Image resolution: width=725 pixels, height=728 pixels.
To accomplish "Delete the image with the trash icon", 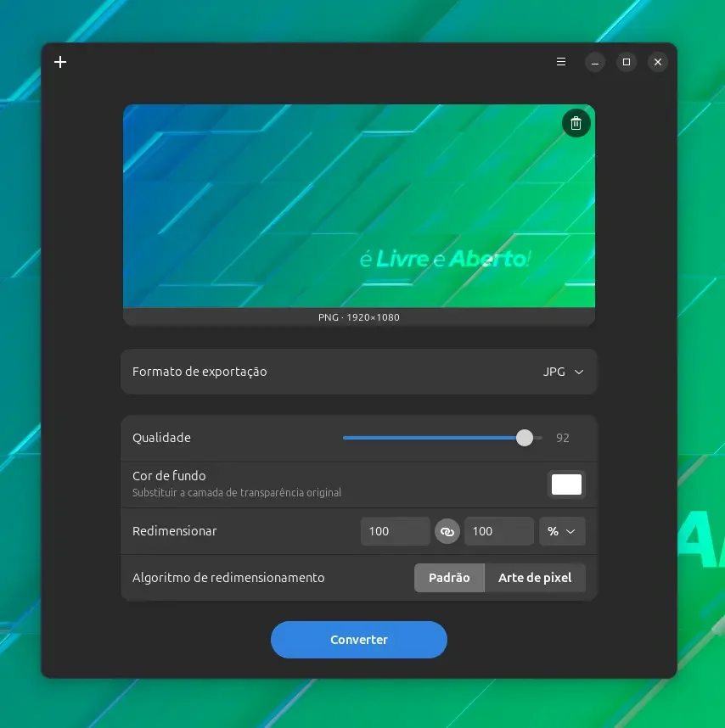I will coord(576,123).
